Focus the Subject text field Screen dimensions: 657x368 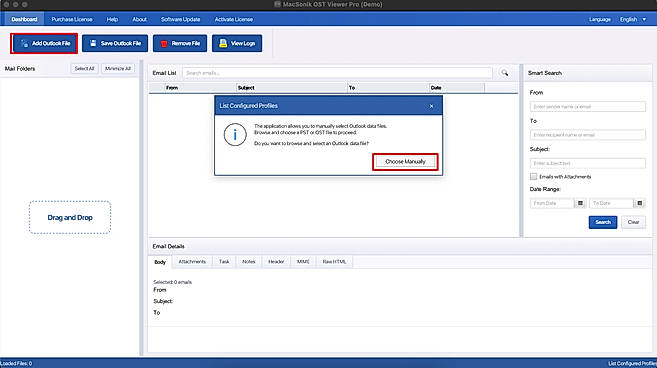click(x=587, y=163)
